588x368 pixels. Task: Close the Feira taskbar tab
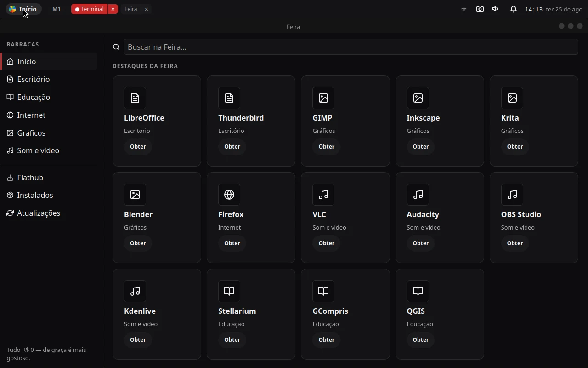click(x=146, y=9)
